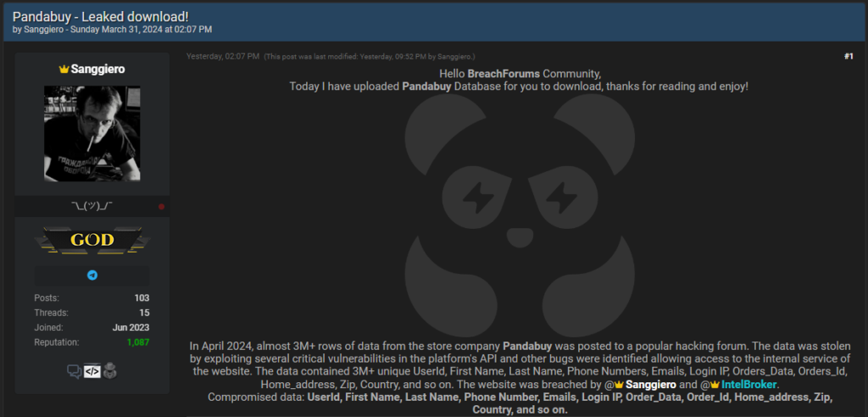Image resolution: width=868 pixels, height=417 pixels.
Task: Click the code brackets award badge
Action: coord(92,371)
